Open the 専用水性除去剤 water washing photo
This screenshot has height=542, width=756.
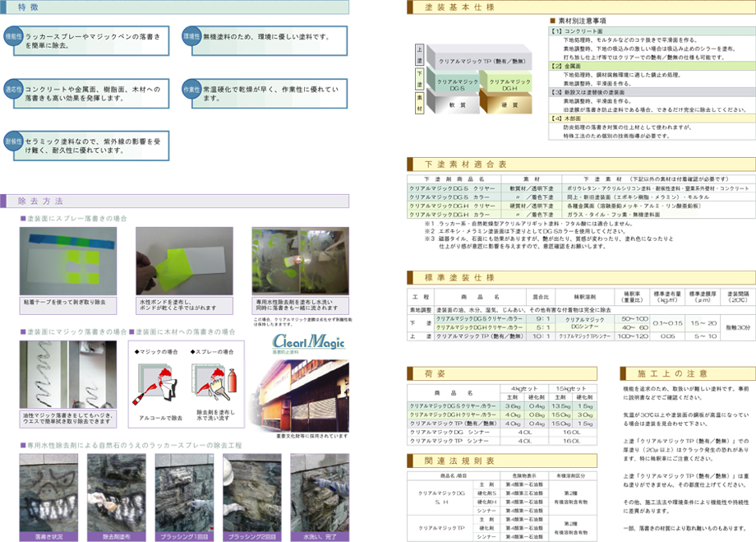(301, 261)
